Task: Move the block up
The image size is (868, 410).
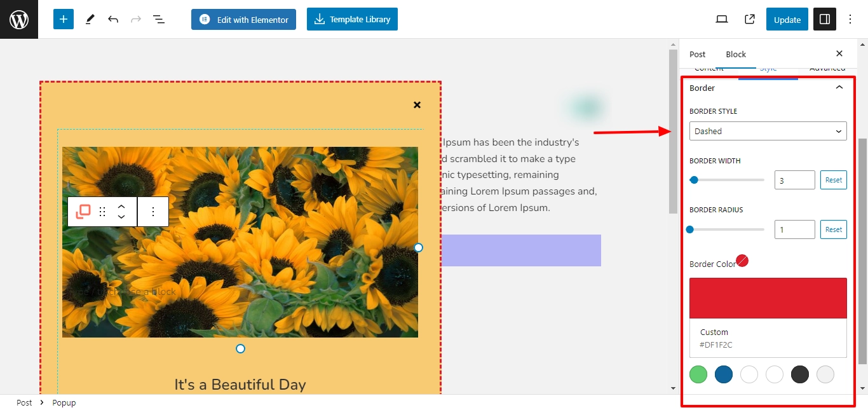Action: click(x=121, y=207)
